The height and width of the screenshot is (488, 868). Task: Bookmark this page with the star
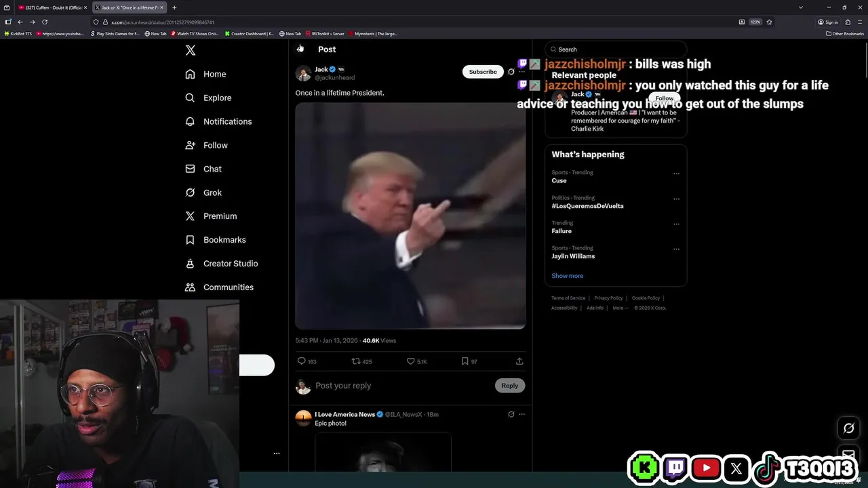769,22
